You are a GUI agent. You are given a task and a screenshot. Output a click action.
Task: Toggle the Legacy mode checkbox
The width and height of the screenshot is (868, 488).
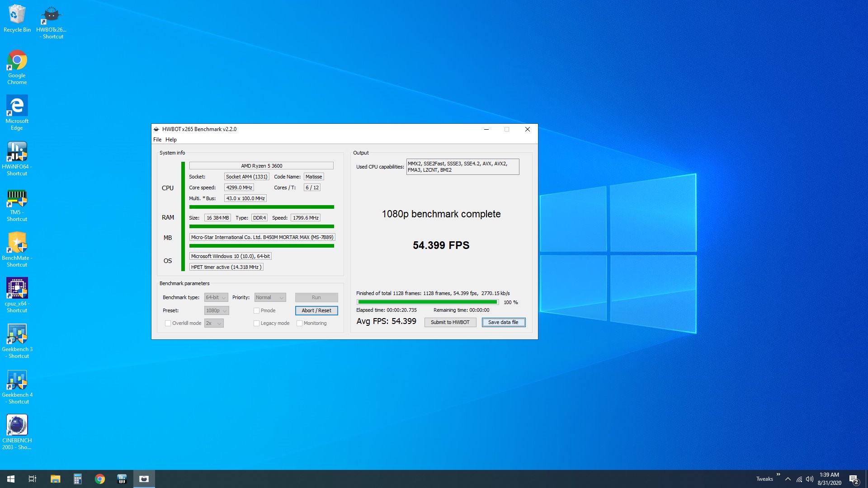pos(256,323)
